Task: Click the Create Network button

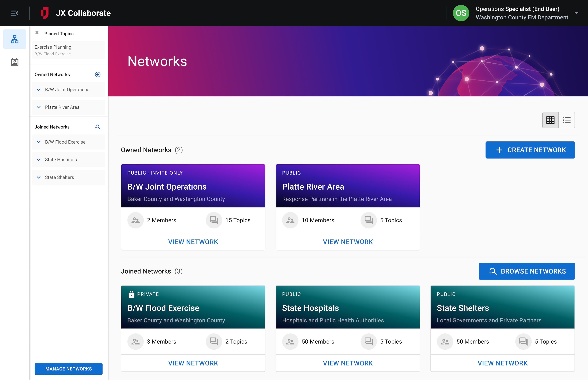Action: pyautogui.click(x=530, y=150)
